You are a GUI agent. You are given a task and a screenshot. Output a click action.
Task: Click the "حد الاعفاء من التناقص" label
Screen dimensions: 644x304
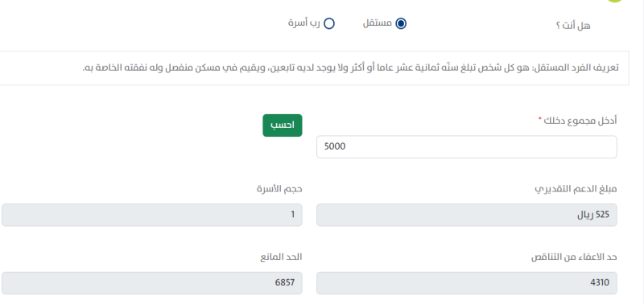pos(574,257)
